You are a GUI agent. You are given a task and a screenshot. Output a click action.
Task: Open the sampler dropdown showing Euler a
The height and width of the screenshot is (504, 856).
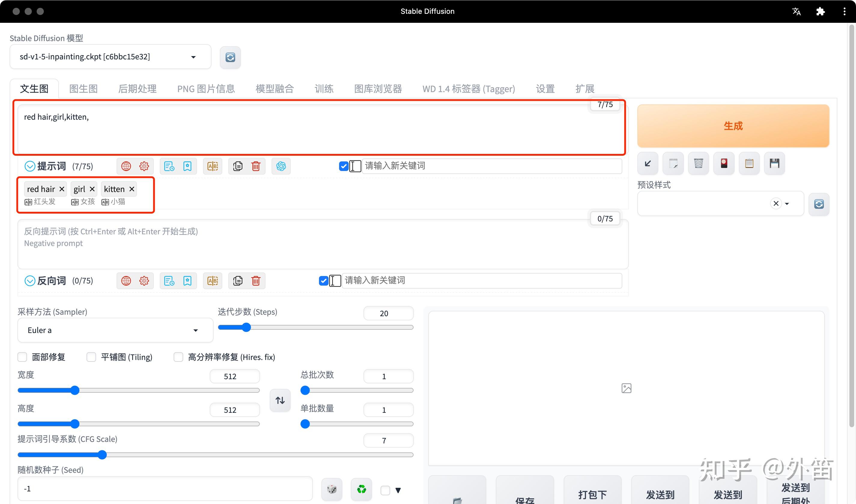pos(115,330)
